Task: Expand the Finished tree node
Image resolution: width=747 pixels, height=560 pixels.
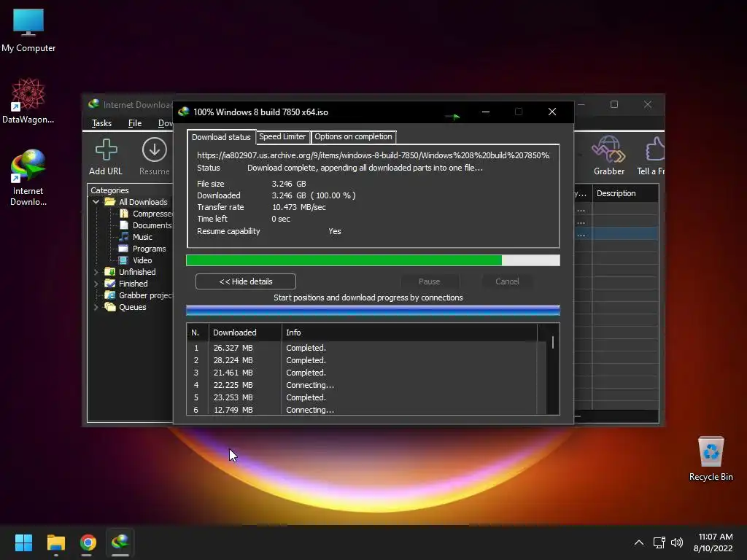Action: pyautogui.click(x=96, y=284)
